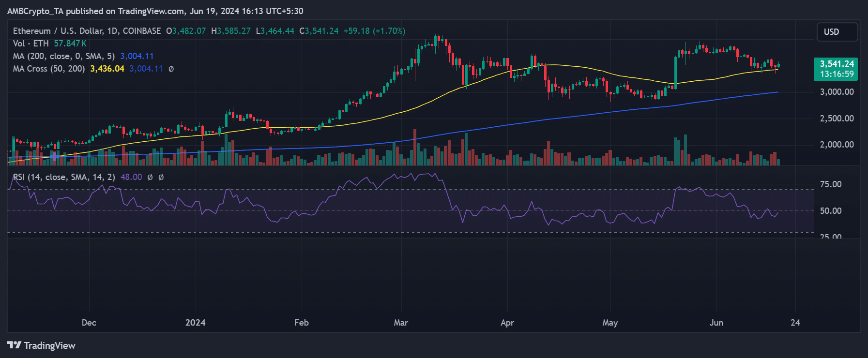
Task: Click the Mar label on time axis
Action: point(401,323)
